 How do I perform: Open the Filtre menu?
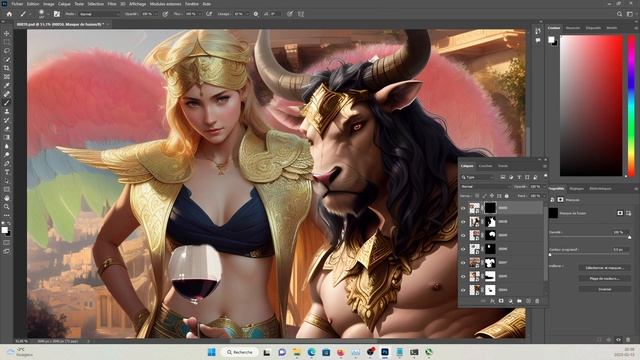point(112,4)
